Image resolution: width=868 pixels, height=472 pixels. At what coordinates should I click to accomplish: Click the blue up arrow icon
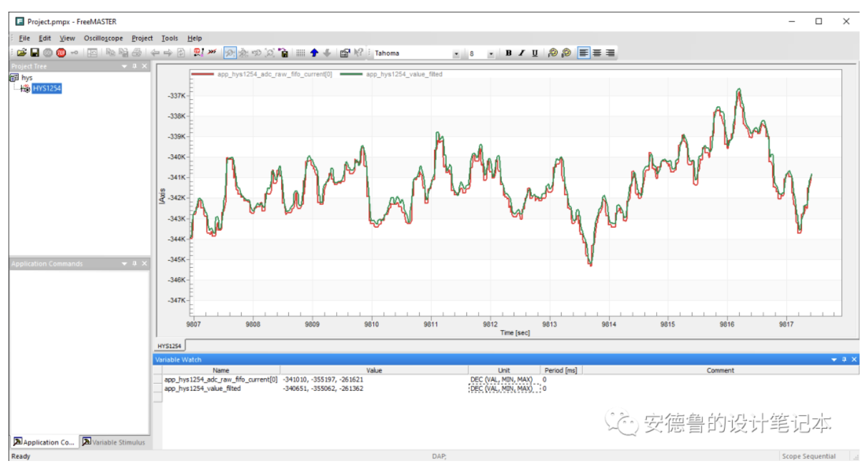(314, 53)
